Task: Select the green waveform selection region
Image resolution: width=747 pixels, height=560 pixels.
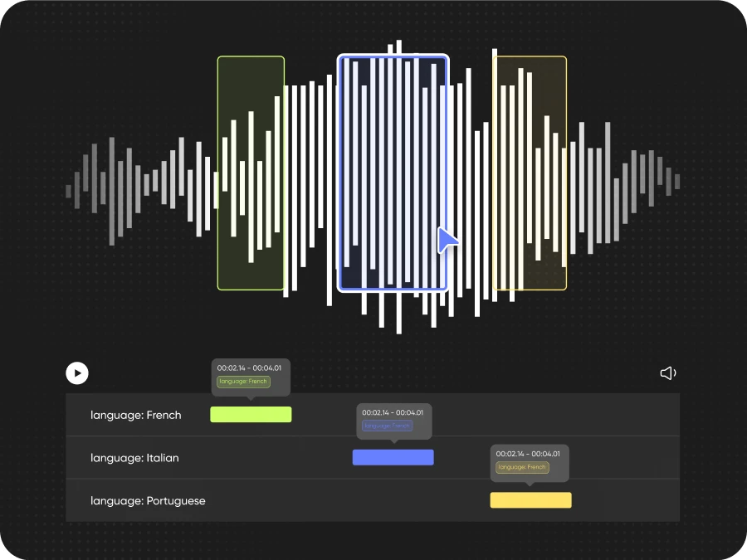Action: point(251,172)
